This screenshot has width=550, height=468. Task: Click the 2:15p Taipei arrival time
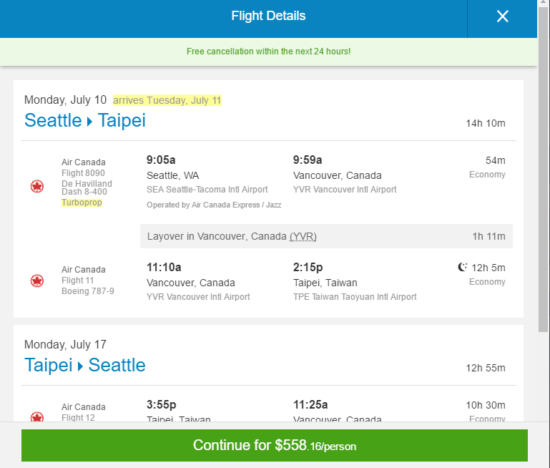click(x=308, y=267)
